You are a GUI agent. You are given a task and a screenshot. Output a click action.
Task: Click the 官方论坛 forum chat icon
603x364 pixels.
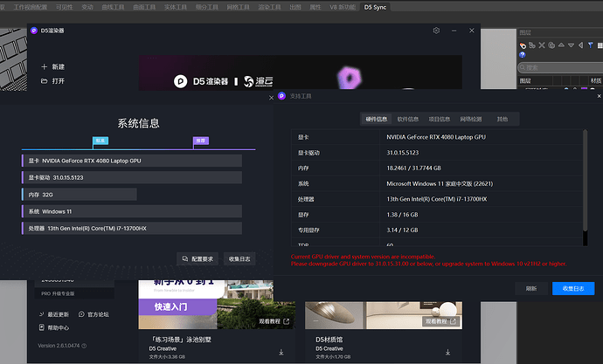[x=81, y=314]
